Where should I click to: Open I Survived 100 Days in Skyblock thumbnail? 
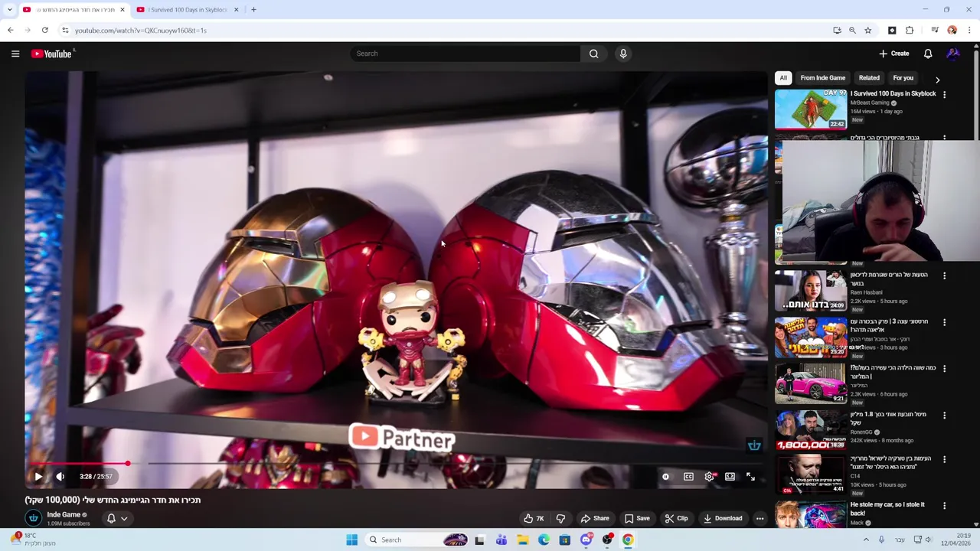pos(811,109)
